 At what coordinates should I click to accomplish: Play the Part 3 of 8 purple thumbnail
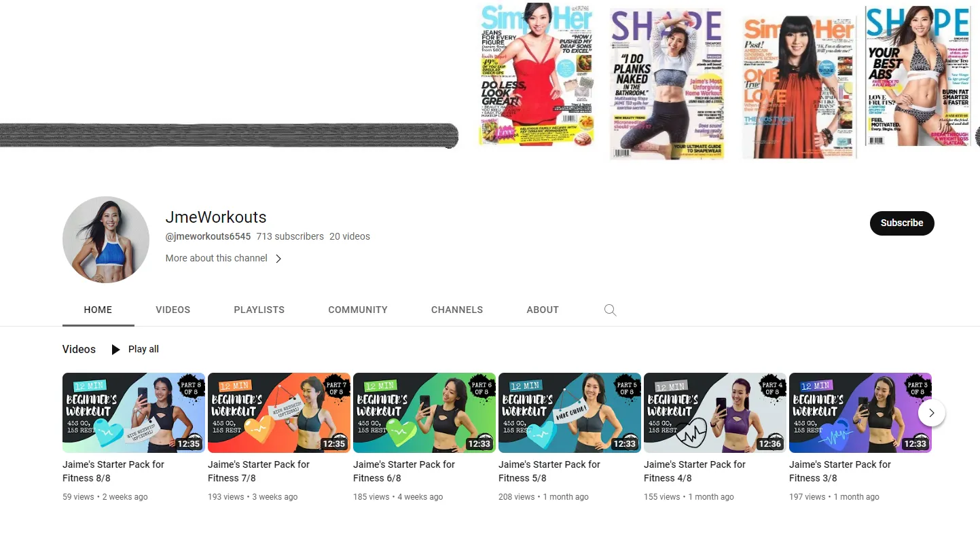pos(860,413)
